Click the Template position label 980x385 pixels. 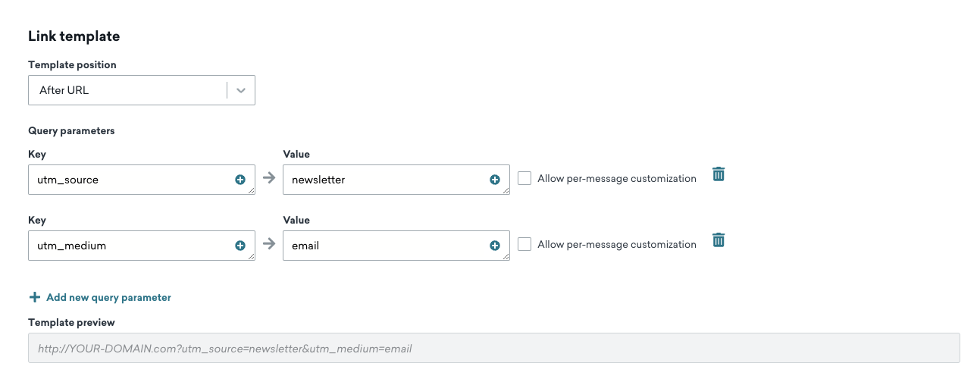[x=72, y=65]
